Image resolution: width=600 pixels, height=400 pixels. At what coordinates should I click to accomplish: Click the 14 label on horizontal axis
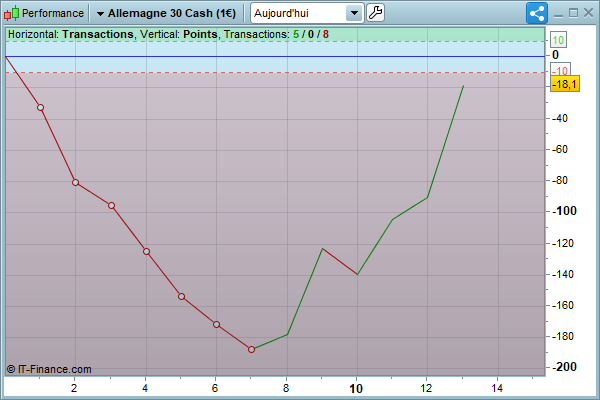pos(497,389)
